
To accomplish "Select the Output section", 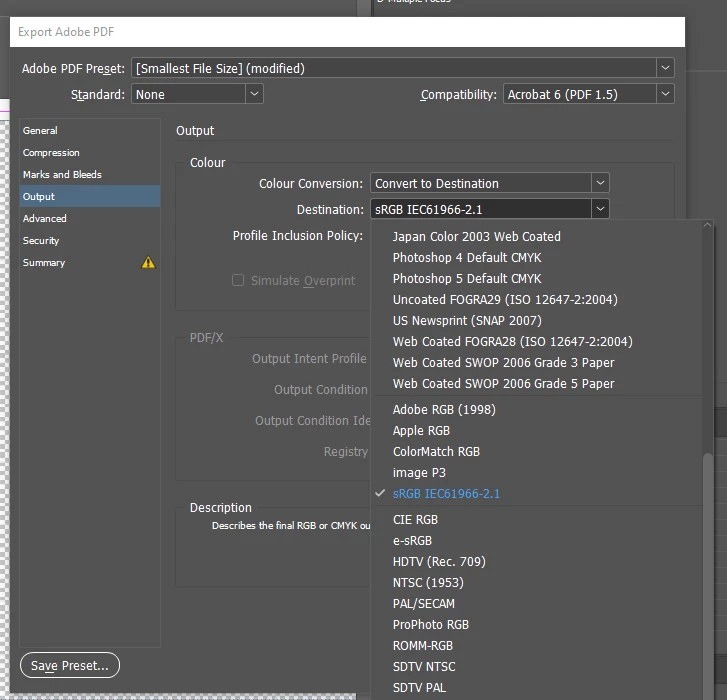I will click(x=90, y=197).
